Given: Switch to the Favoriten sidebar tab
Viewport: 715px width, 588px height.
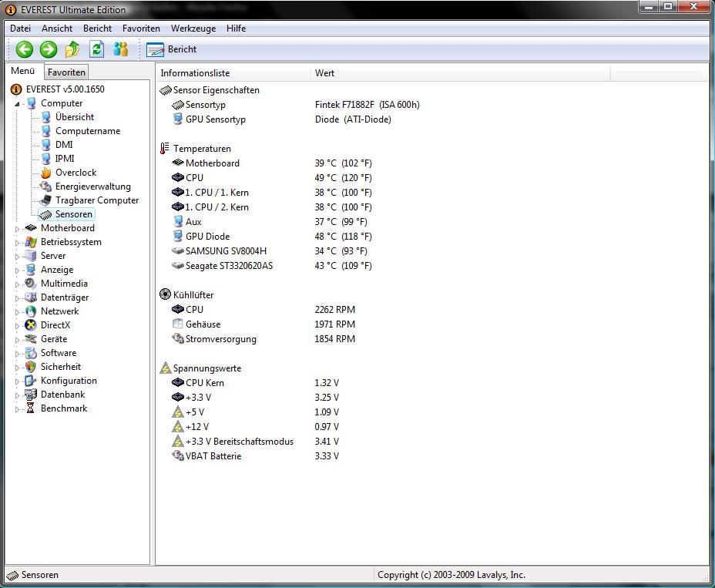Looking at the screenshot, I should pos(66,72).
